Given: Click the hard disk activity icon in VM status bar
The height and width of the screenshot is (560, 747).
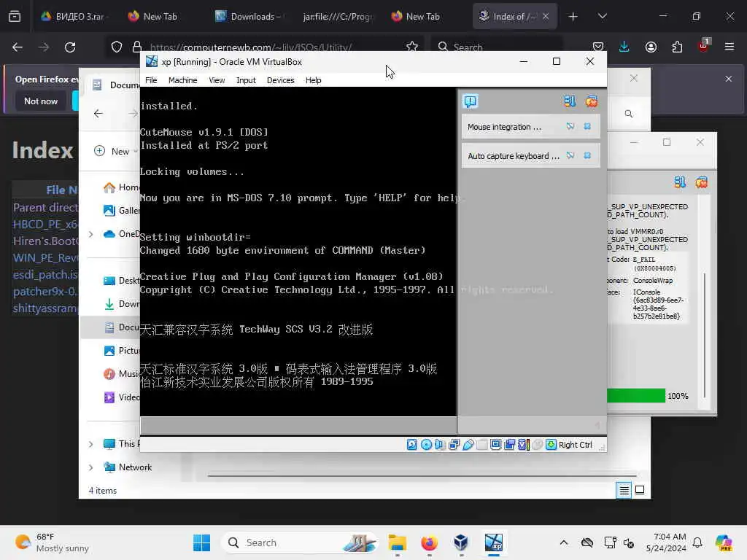Looking at the screenshot, I should tap(411, 444).
